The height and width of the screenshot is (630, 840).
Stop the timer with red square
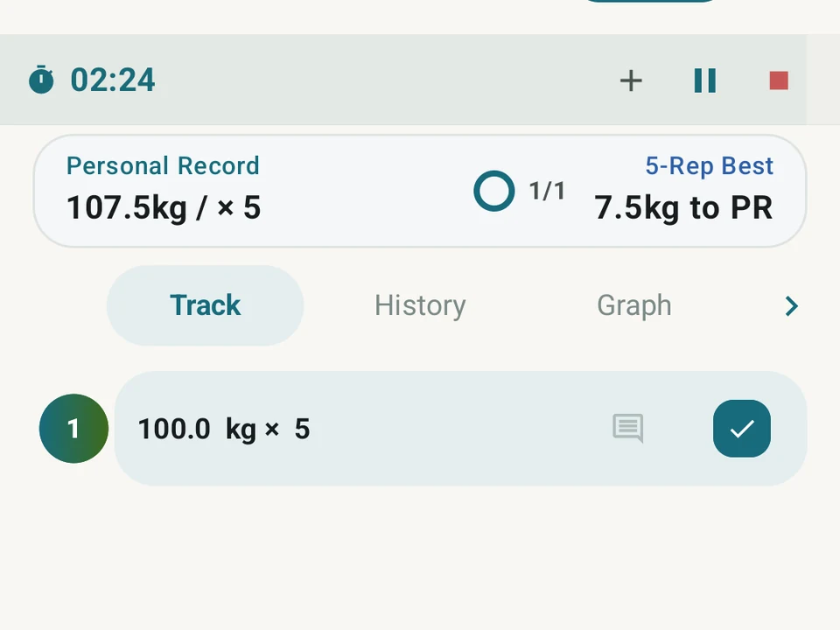[779, 80]
